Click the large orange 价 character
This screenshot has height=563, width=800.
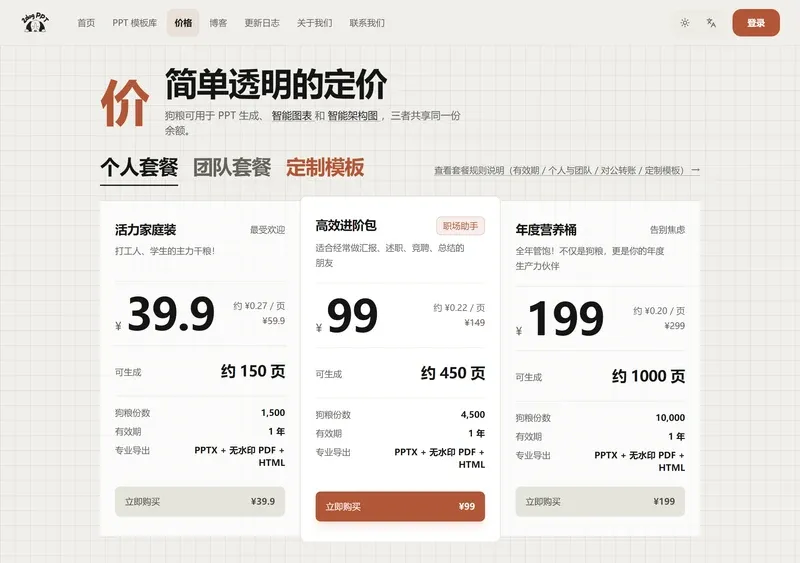pos(125,104)
